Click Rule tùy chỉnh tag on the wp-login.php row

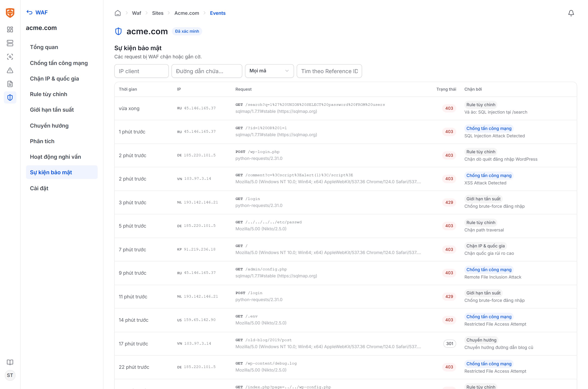[x=481, y=152]
